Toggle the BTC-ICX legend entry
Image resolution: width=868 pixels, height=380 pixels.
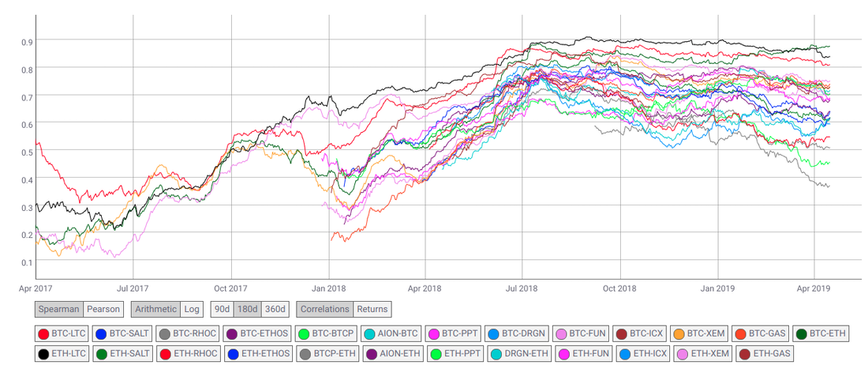[639, 334]
